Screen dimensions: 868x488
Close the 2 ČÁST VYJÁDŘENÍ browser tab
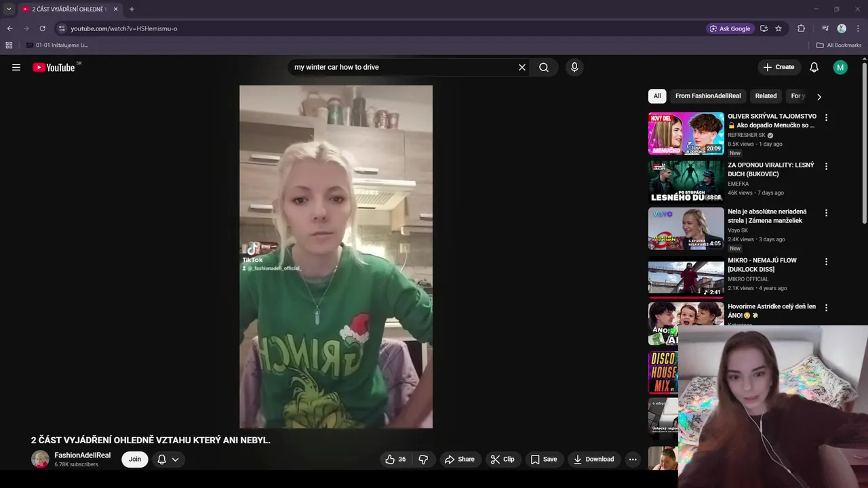coord(115,9)
